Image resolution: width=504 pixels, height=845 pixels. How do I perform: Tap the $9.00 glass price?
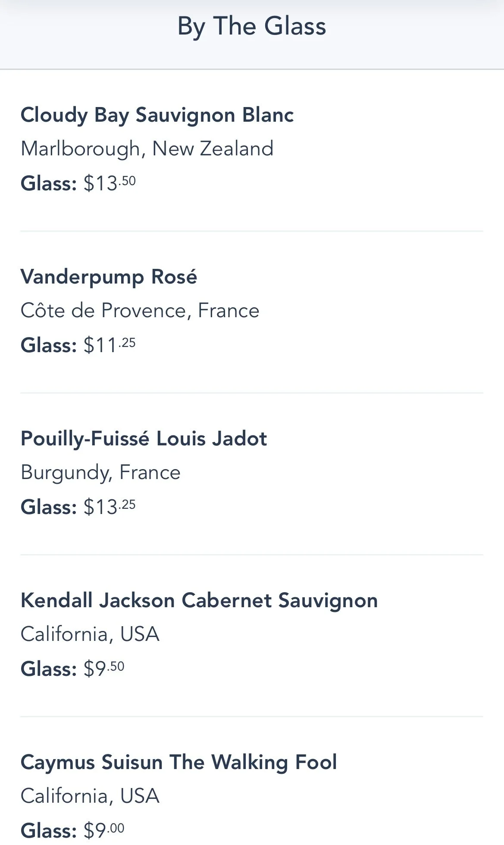click(x=104, y=830)
